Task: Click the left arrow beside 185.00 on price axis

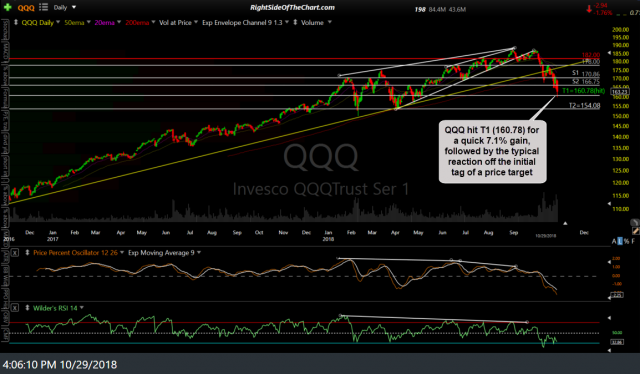Action: tap(609, 53)
